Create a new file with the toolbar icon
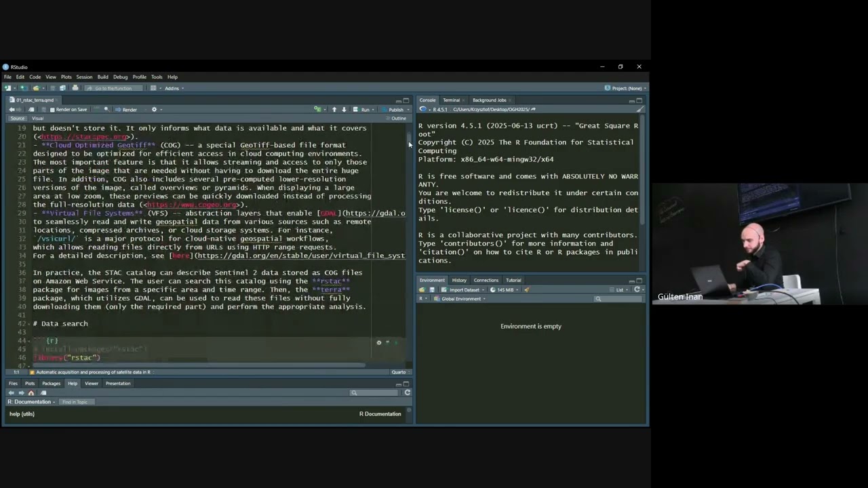 [x=7, y=88]
